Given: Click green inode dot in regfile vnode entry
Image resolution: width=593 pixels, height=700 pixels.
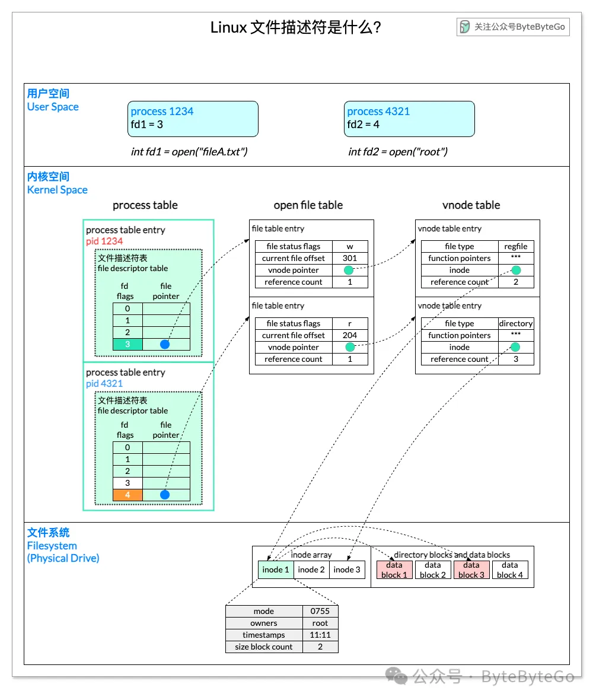Looking at the screenshot, I should (516, 270).
